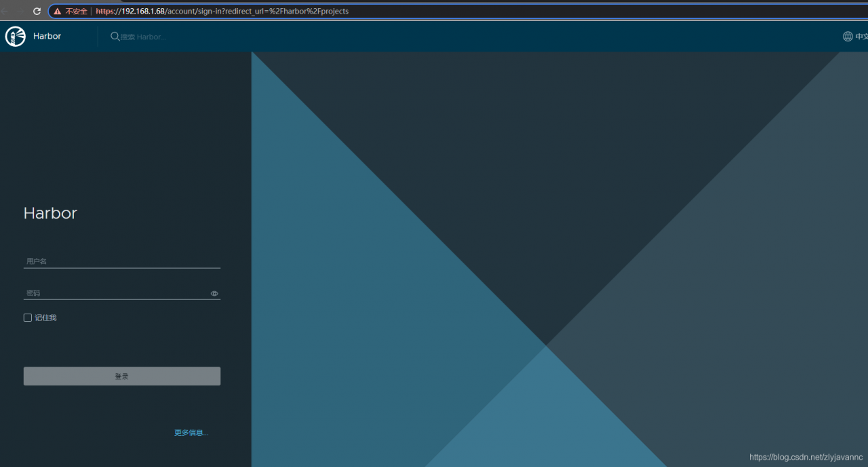Click the not-secure warning triangle icon
868x467 pixels.
tap(58, 12)
